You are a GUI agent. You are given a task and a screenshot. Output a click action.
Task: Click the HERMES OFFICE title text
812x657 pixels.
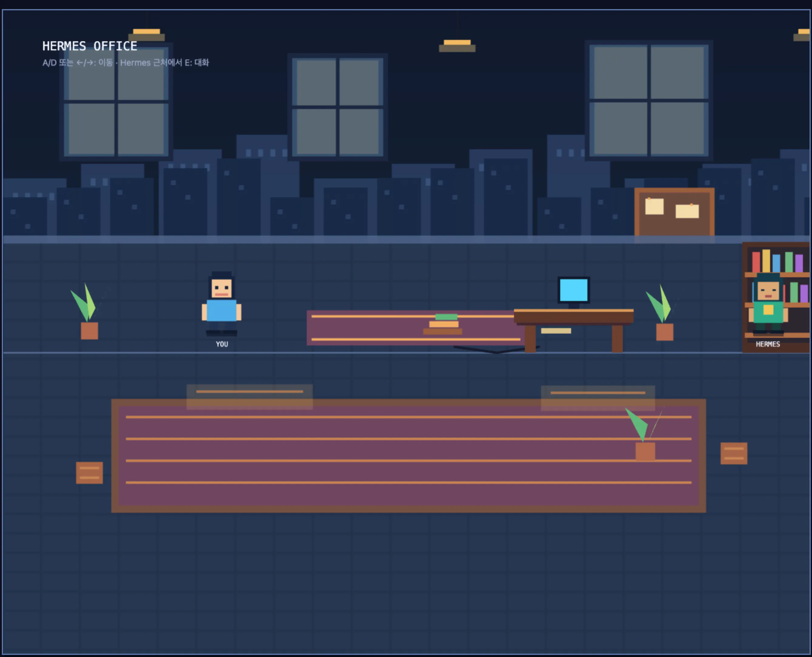point(90,46)
